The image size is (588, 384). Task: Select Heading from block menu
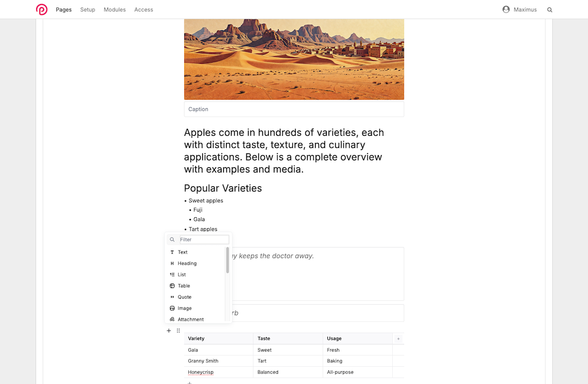[x=196, y=263]
